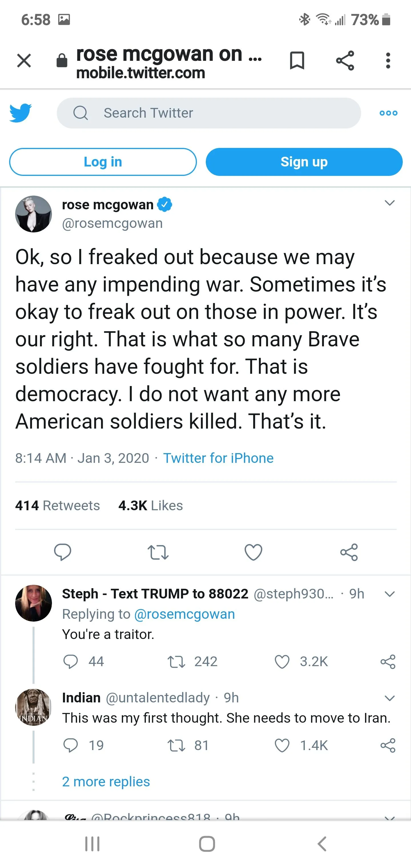This screenshot has height=868, width=411.
Task: Retweet Steph's reply with 242 retweets
Action: [x=176, y=662]
